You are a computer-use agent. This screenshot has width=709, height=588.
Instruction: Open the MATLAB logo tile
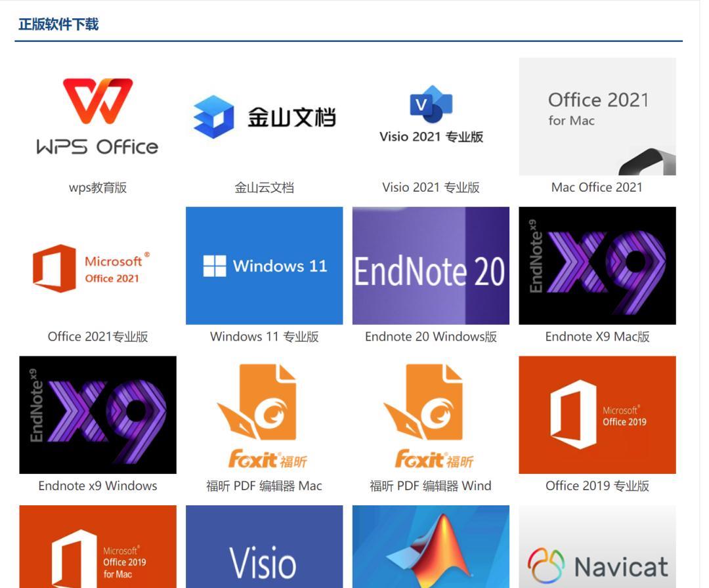431,547
